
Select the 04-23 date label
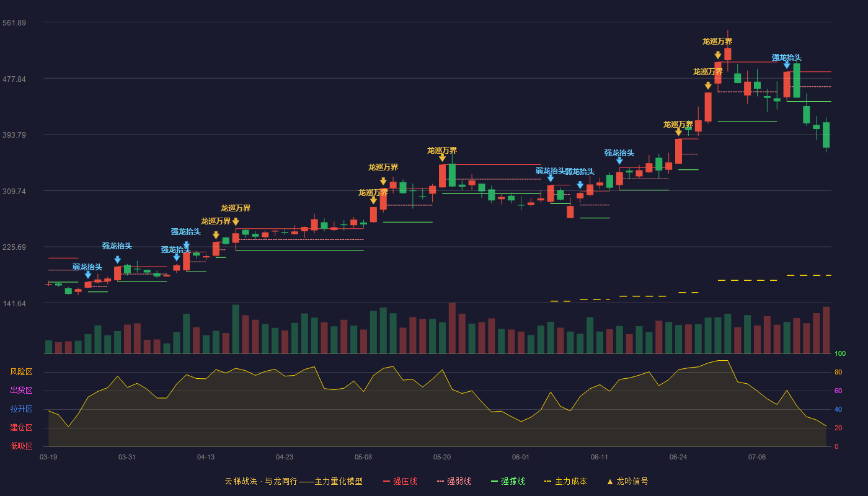coord(285,457)
